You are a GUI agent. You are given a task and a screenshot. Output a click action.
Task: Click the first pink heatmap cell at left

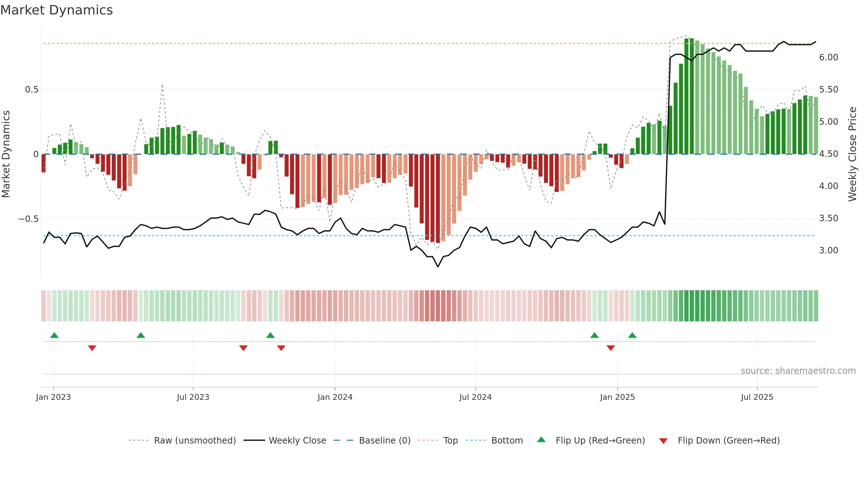click(x=43, y=306)
